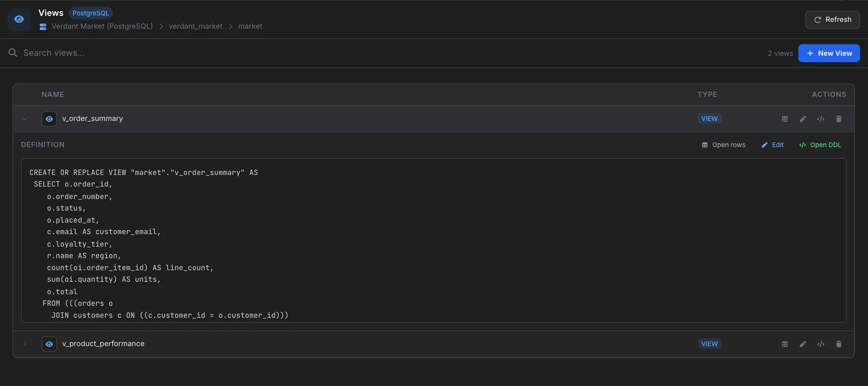This screenshot has width=868, height=386.
Task: Click VIEW type badge for v_product_performance
Action: (709, 344)
